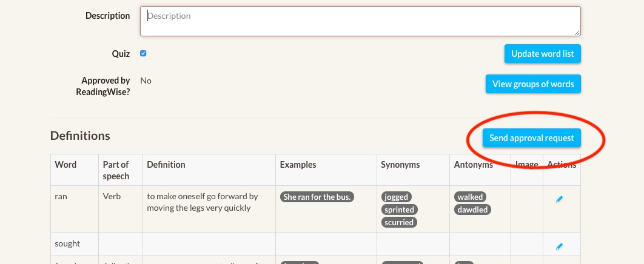This screenshot has width=644, height=264.
Task: Click the Description textarea resize grip
Action: pos(577,33)
